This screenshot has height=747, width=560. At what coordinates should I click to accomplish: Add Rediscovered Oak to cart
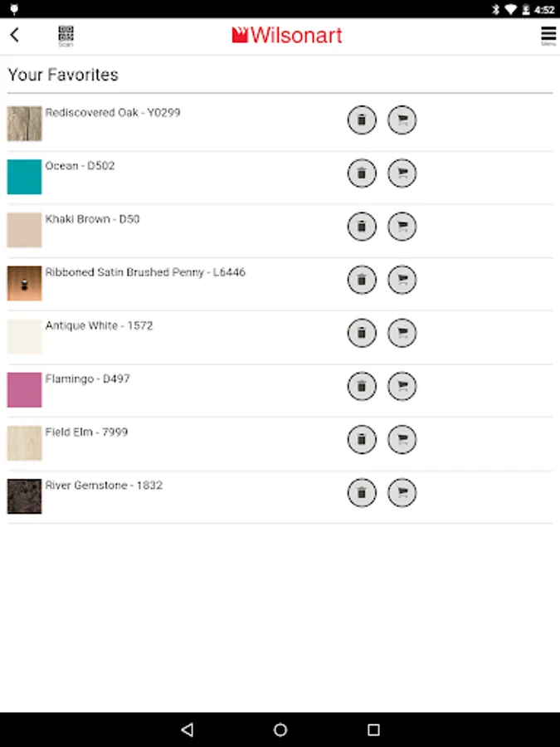coord(402,120)
